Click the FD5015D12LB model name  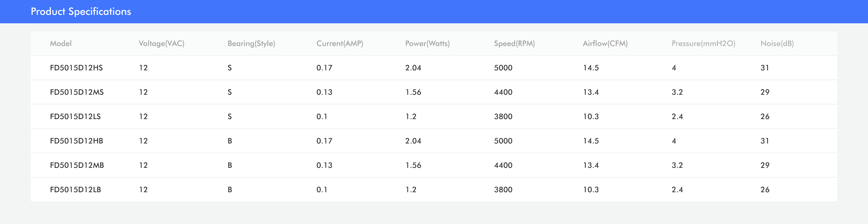pos(75,190)
